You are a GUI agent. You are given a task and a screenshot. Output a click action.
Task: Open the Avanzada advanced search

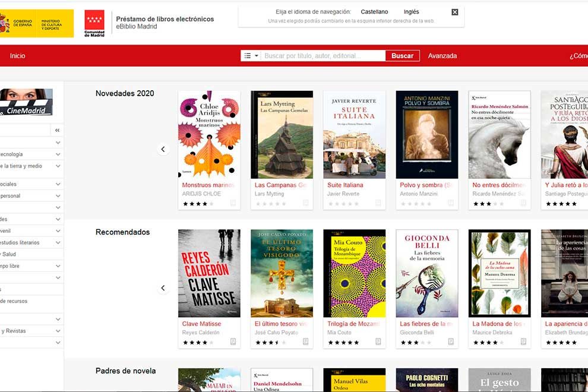coord(442,56)
